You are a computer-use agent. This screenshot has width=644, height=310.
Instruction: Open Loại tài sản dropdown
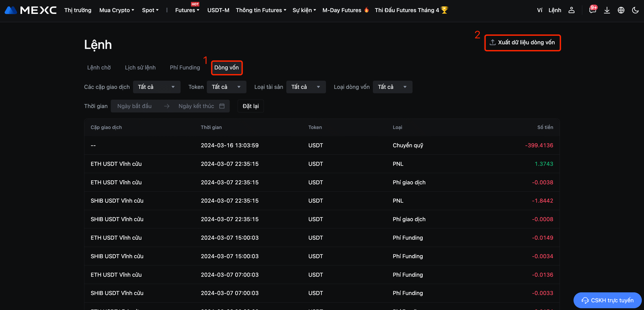[306, 87]
